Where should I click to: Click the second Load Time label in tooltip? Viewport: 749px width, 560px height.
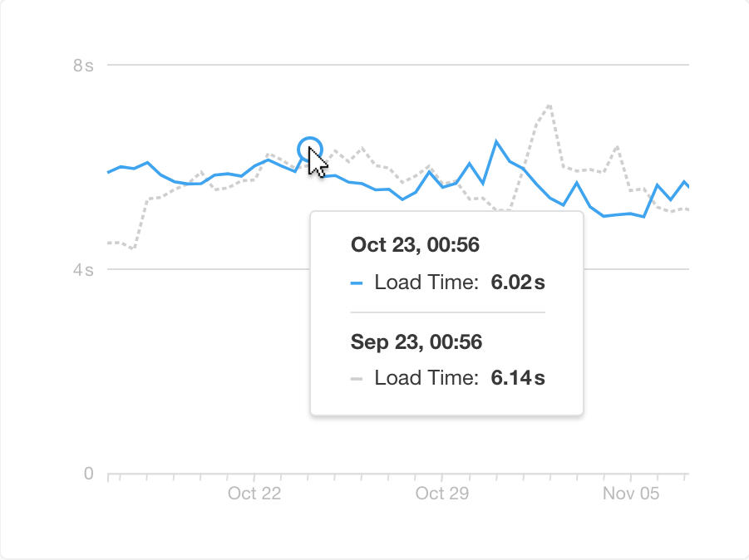(426, 379)
